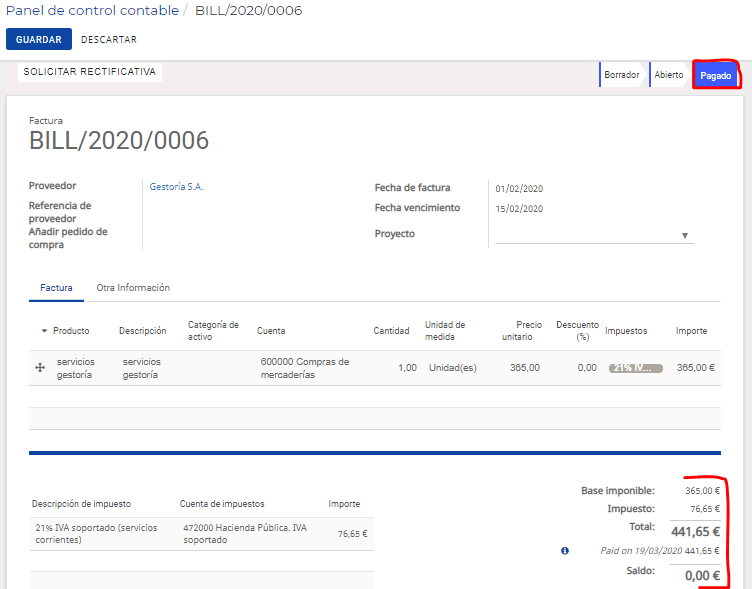Select the Pagado status stage
Image resolution: width=752 pixels, height=589 pixels.
point(716,75)
